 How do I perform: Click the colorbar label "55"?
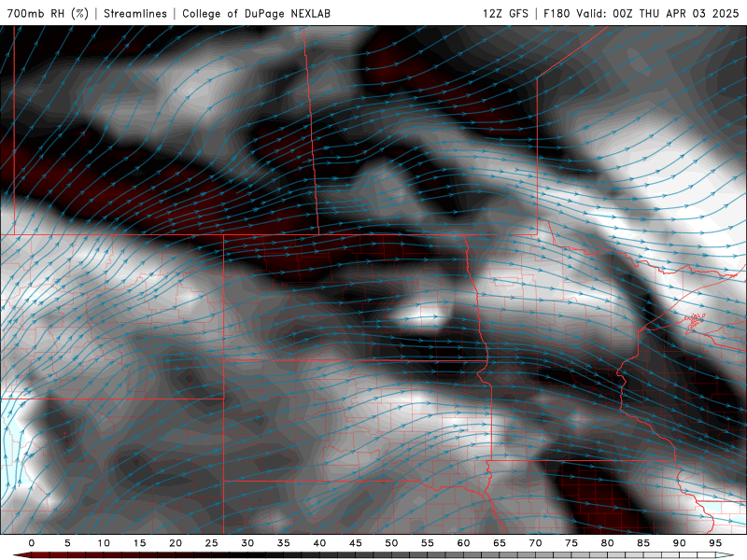coord(428,543)
